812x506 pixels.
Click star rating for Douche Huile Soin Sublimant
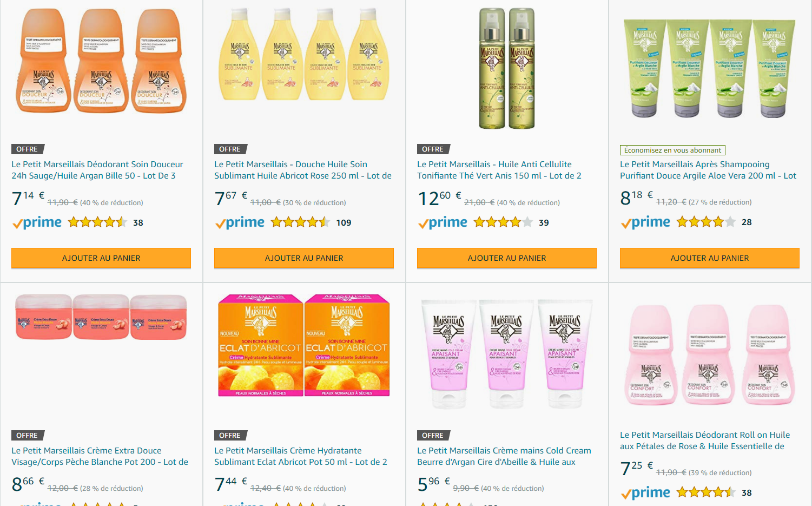pos(300,222)
